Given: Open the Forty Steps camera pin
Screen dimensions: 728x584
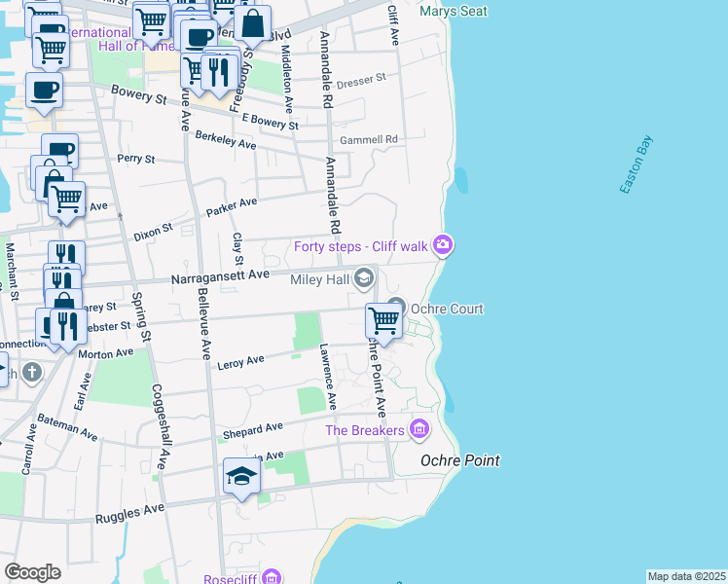Looking at the screenshot, I should pos(443,244).
